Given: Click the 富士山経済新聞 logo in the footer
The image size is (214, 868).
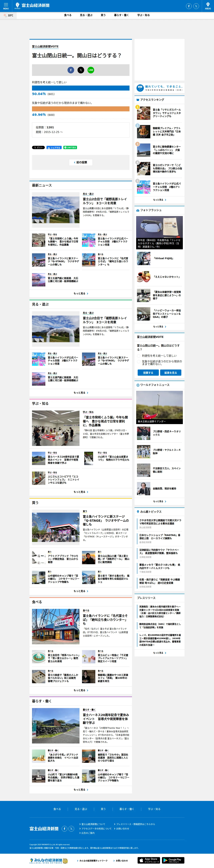Looking at the screenshot, I should tap(44, 829).
